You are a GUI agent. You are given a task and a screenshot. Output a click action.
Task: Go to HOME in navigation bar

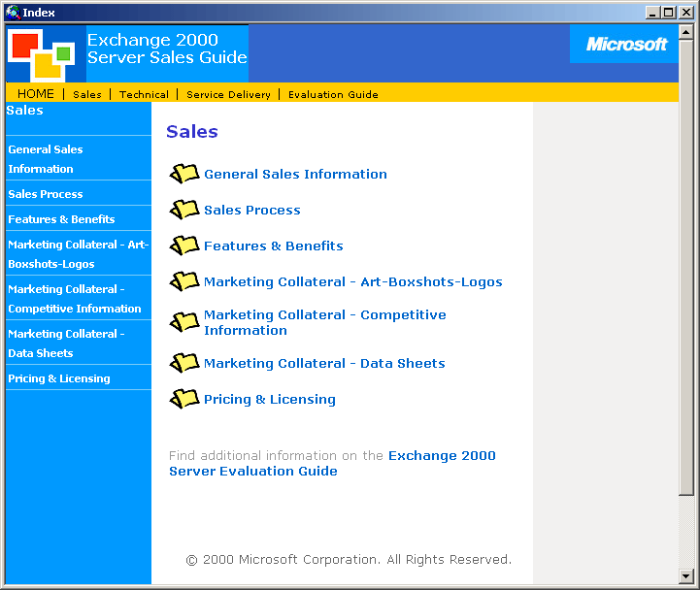pos(36,94)
